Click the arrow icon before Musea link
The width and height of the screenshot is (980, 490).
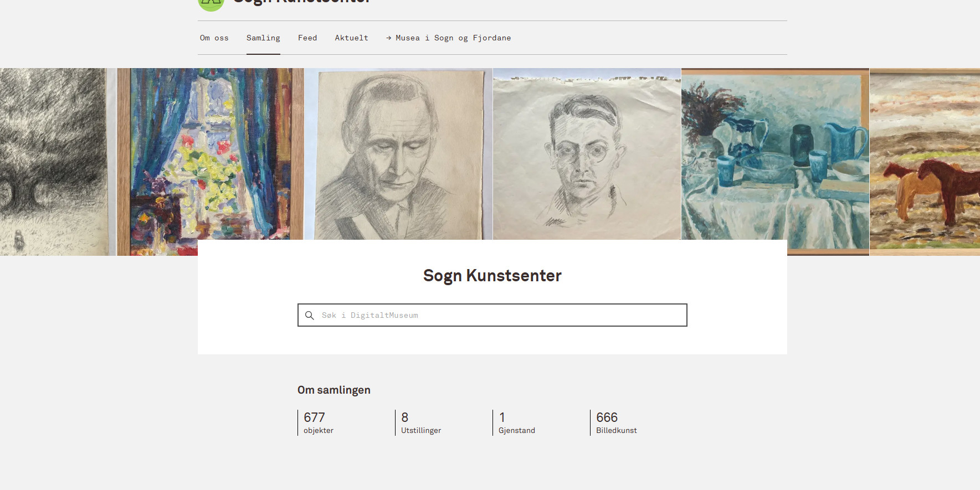(x=389, y=38)
